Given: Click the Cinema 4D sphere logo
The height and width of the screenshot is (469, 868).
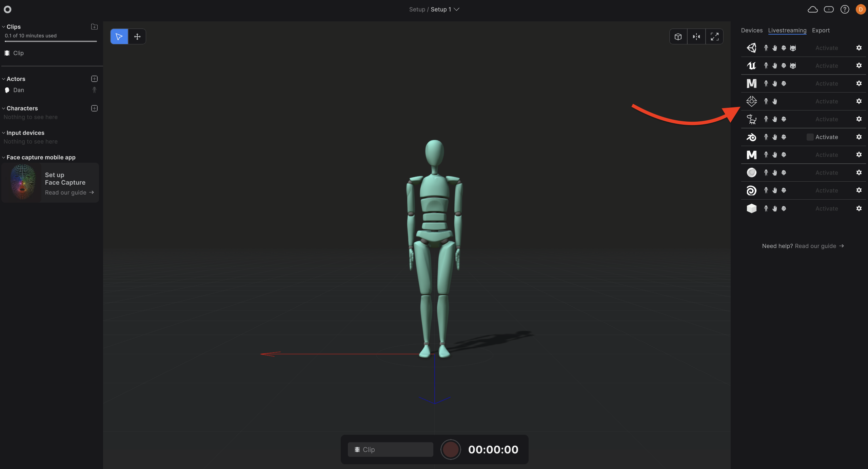Looking at the screenshot, I should pos(751,172).
